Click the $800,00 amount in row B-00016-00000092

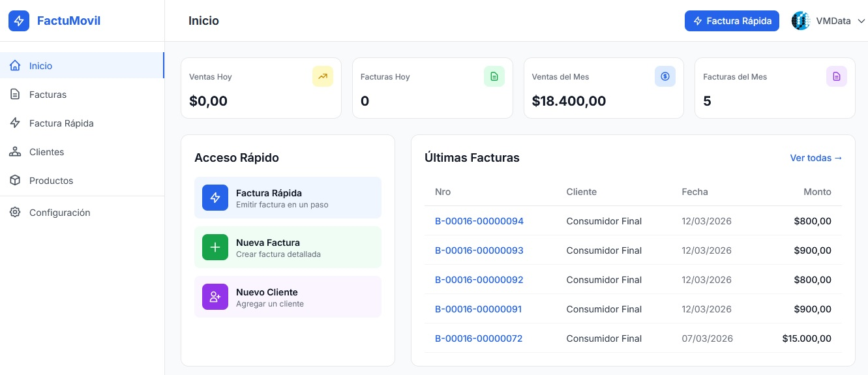(813, 280)
